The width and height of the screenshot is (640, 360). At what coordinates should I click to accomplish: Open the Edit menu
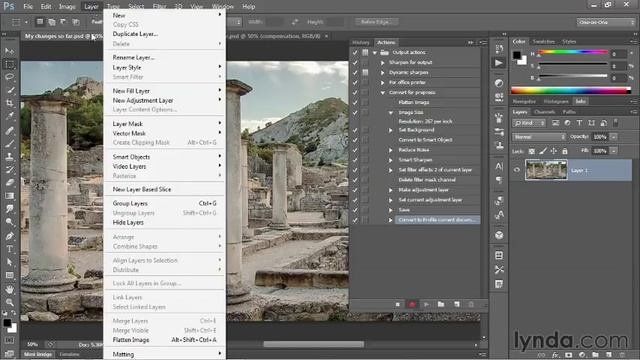click(46, 7)
